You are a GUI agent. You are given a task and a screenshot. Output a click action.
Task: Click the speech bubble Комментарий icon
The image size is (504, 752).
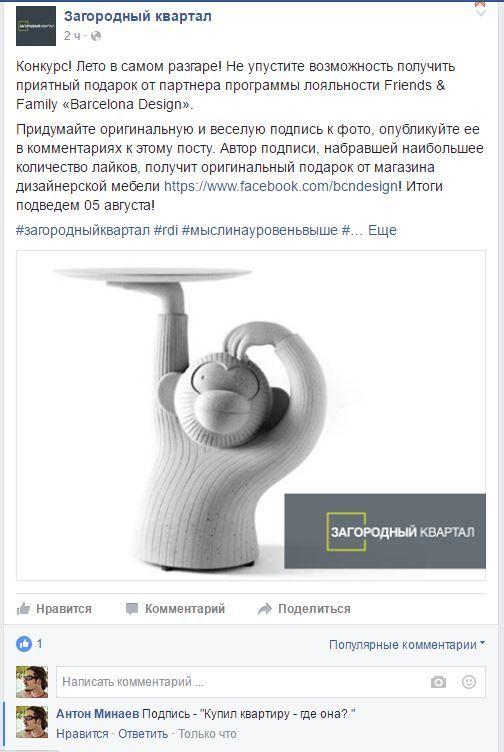pos(131,609)
